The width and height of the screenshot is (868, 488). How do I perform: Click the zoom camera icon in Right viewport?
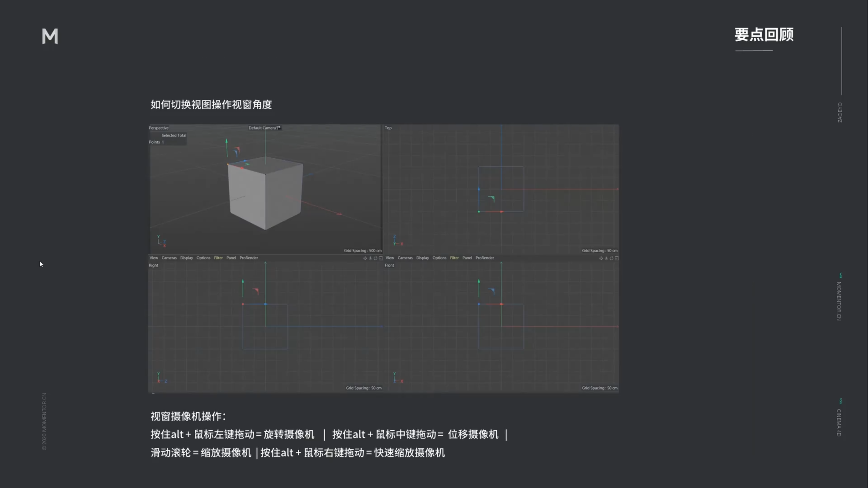click(x=370, y=258)
